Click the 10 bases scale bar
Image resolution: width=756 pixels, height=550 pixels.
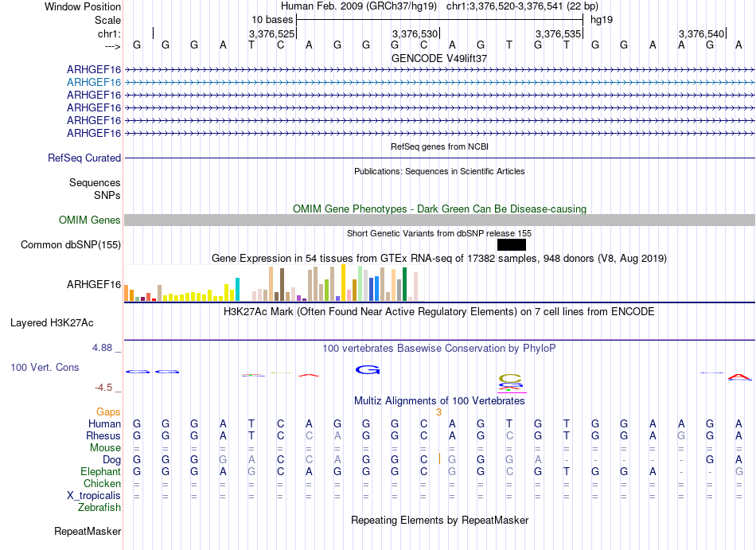(x=439, y=19)
